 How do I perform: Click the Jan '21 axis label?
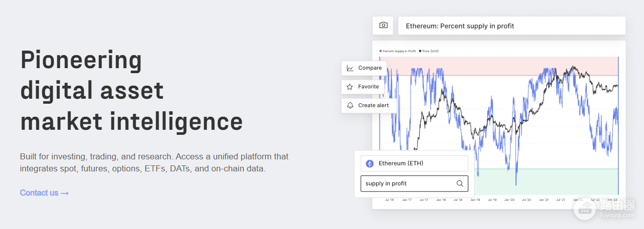coord(544,200)
